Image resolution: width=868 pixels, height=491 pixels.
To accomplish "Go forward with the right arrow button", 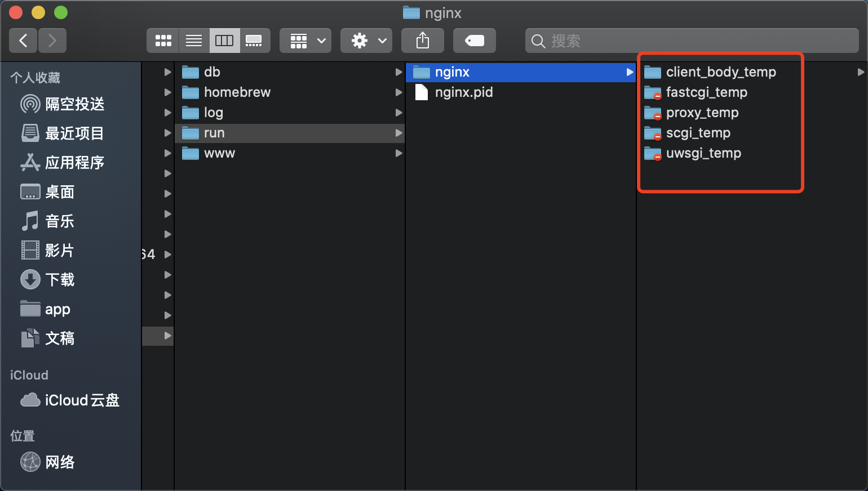I will click(x=52, y=41).
